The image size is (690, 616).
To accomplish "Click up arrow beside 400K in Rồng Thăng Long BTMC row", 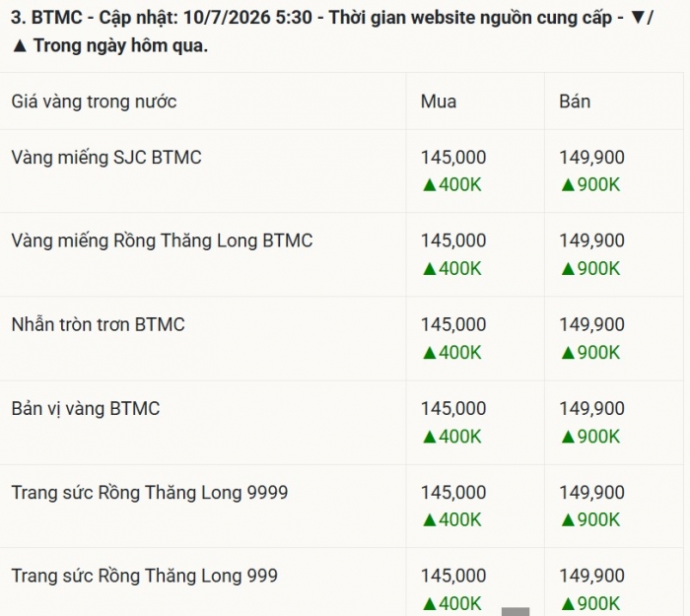I will point(429,269).
